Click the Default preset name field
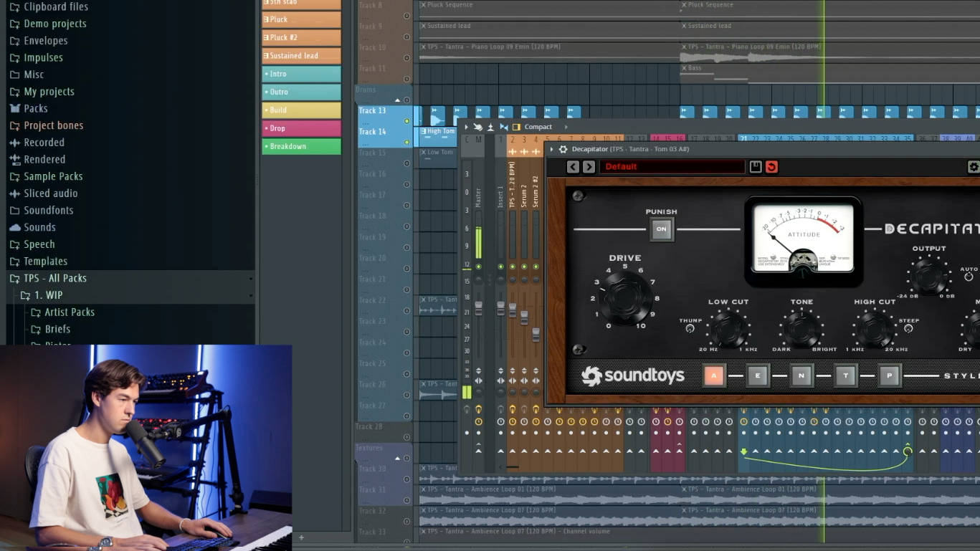The height and width of the screenshot is (551, 980). pos(672,167)
